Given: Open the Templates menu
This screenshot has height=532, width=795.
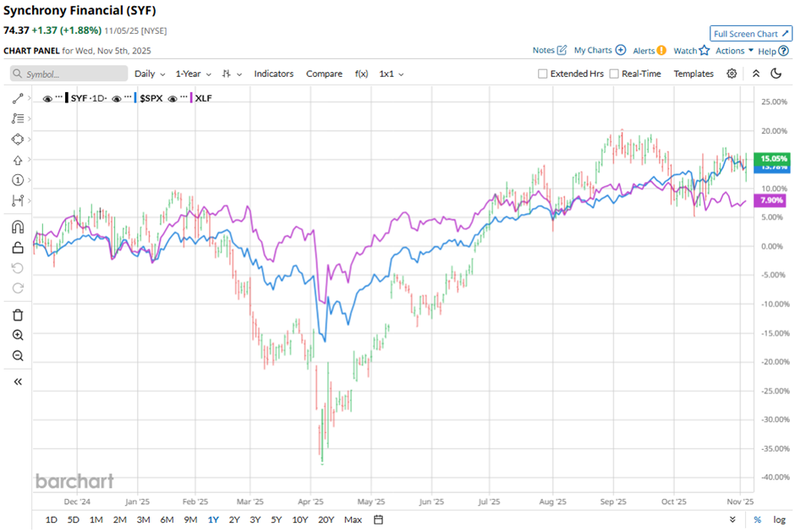Looking at the screenshot, I should (x=694, y=74).
